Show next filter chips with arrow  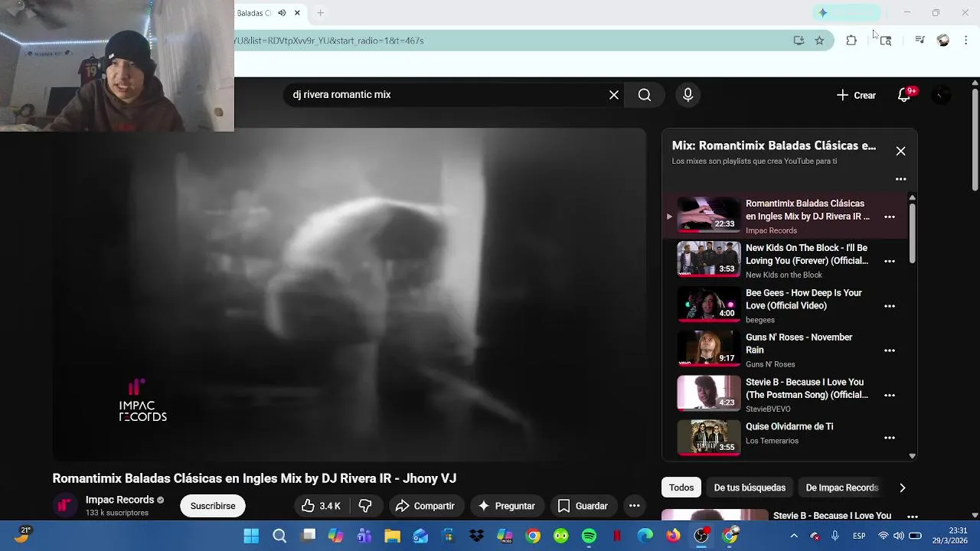(902, 487)
